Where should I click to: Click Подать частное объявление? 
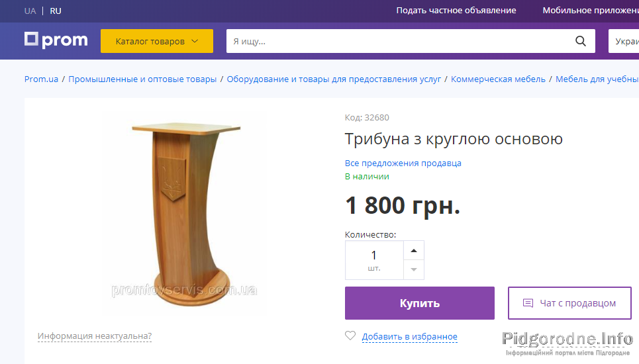click(x=456, y=11)
